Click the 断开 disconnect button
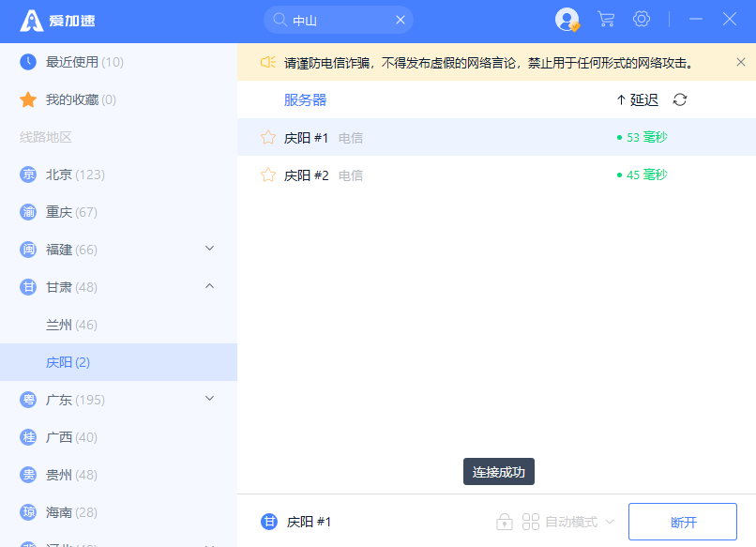The height and width of the screenshot is (547, 756). point(684,522)
